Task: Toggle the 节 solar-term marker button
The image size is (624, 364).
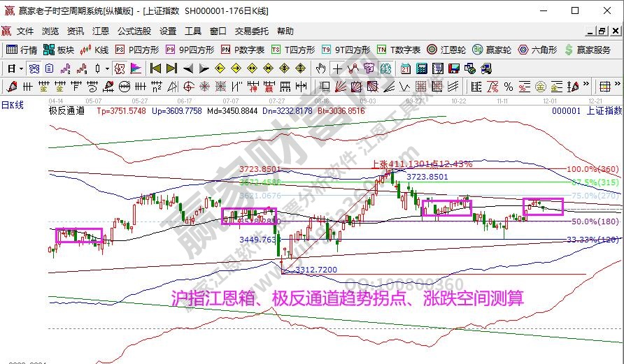Action: [369, 68]
